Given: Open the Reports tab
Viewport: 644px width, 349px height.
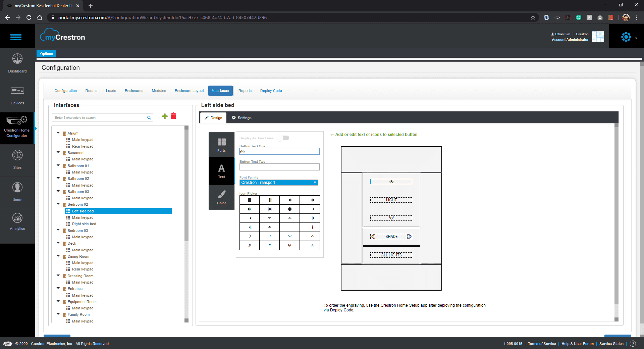Looking at the screenshot, I should [245, 91].
